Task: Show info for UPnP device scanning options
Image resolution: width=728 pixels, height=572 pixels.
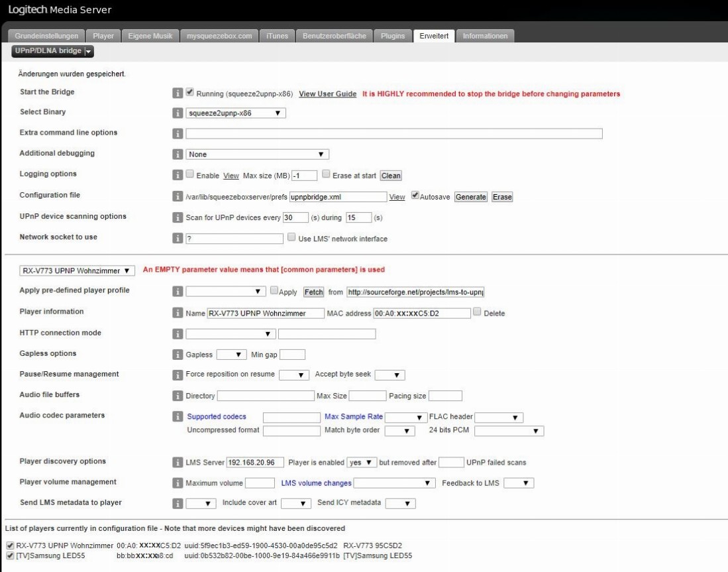Action: point(178,217)
